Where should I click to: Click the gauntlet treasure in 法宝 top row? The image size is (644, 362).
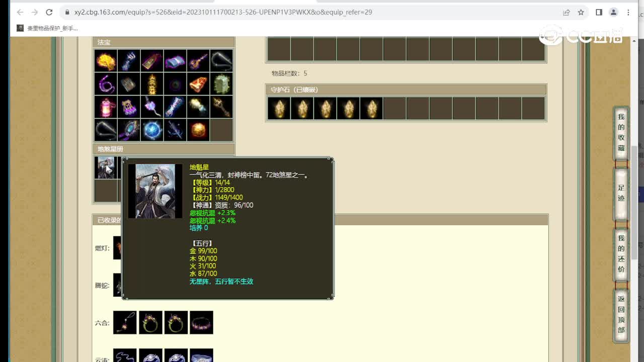click(x=129, y=60)
